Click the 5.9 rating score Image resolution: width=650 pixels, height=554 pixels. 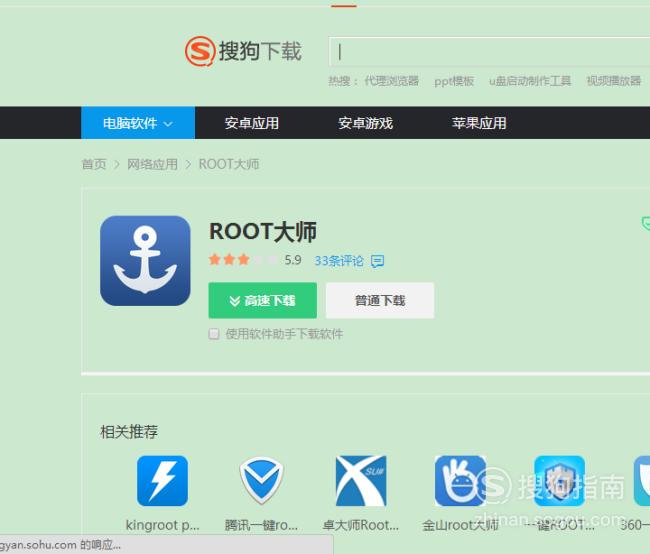(293, 260)
